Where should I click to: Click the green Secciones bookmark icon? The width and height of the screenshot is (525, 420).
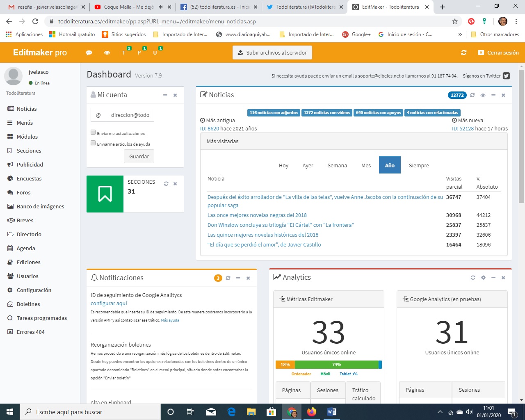coord(105,194)
